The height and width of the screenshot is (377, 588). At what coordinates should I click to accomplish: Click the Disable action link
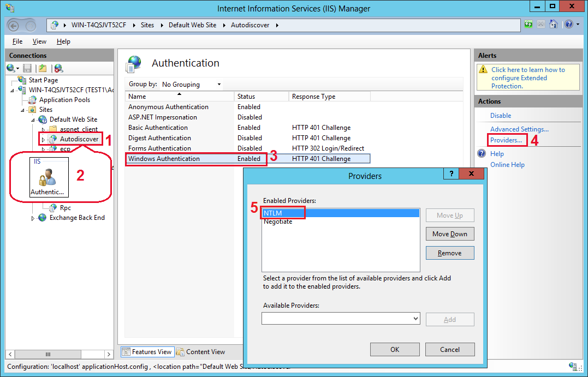[x=501, y=116]
